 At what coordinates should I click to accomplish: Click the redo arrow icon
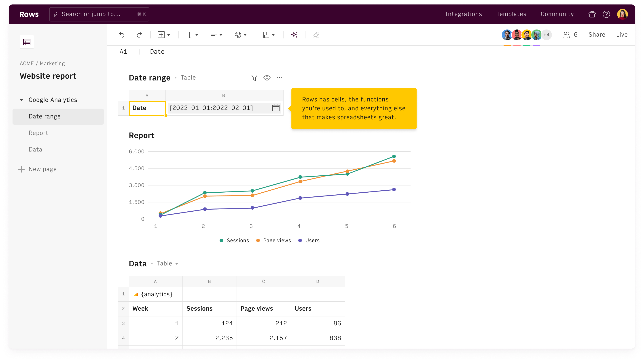point(140,35)
